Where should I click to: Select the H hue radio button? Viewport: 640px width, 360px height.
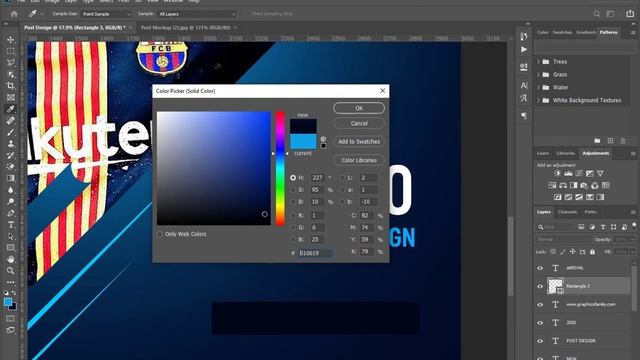(293, 178)
